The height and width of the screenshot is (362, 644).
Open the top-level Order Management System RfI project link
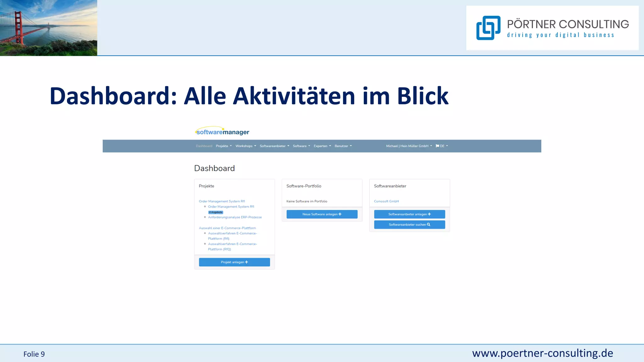(222, 201)
